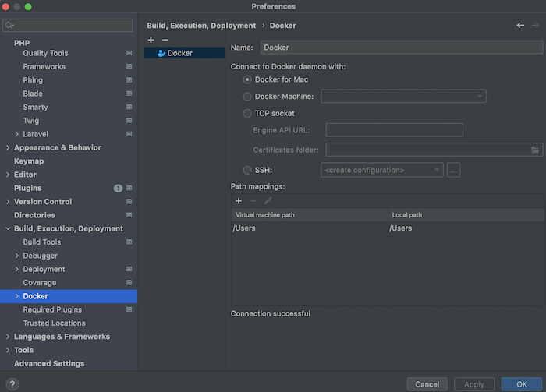Image resolution: width=546 pixels, height=392 pixels.
Task: Click the project-level icon beside Required Plugins
Action: coord(129,309)
